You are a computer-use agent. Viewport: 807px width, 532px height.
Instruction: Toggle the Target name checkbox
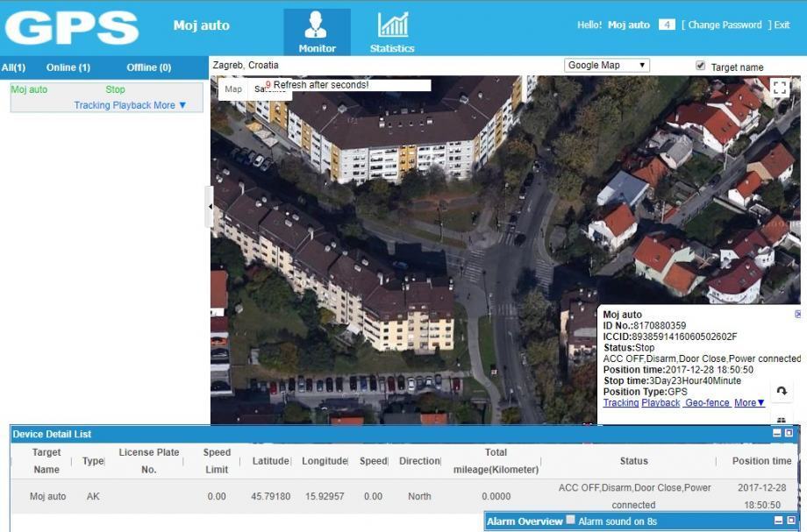pyautogui.click(x=700, y=66)
